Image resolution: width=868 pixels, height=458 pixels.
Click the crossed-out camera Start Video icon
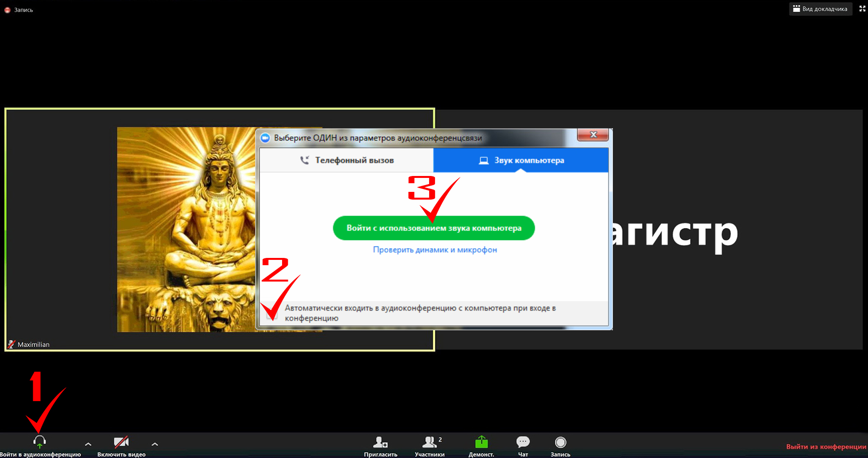(121, 442)
